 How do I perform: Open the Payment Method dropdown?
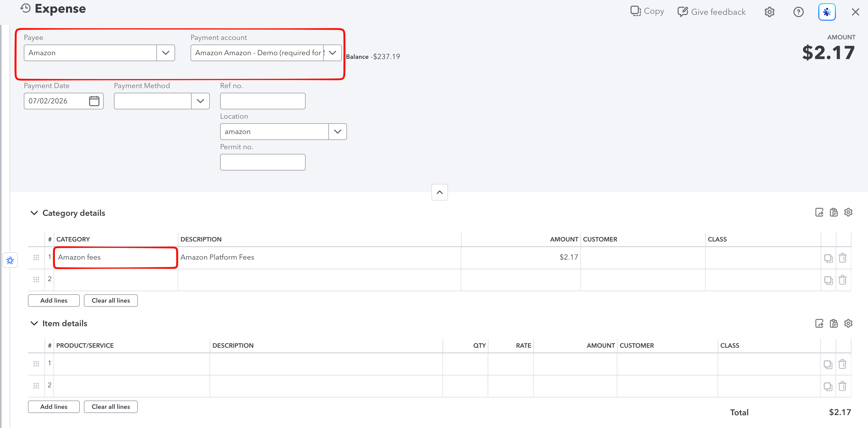click(x=200, y=101)
